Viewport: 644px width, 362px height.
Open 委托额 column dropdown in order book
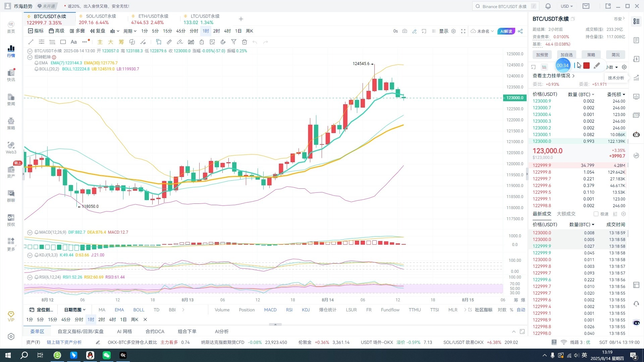(616, 95)
